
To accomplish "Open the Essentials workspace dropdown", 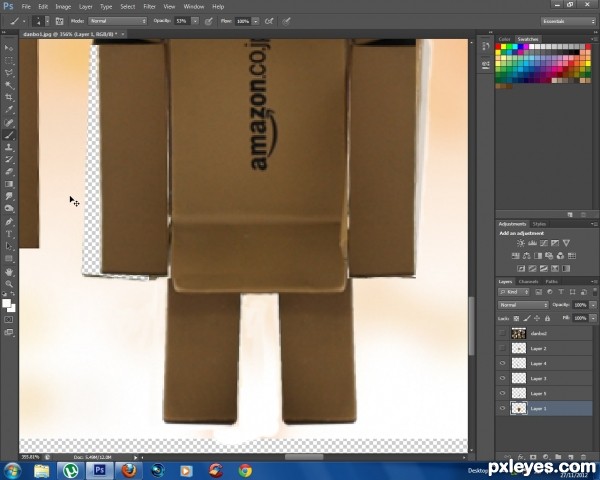I will pyautogui.click(x=568, y=21).
